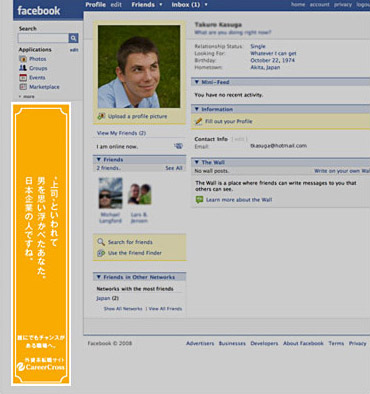This screenshot has width=370, height=394.
Task: Click the Friend Finder icon
Action: [x=101, y=253]
